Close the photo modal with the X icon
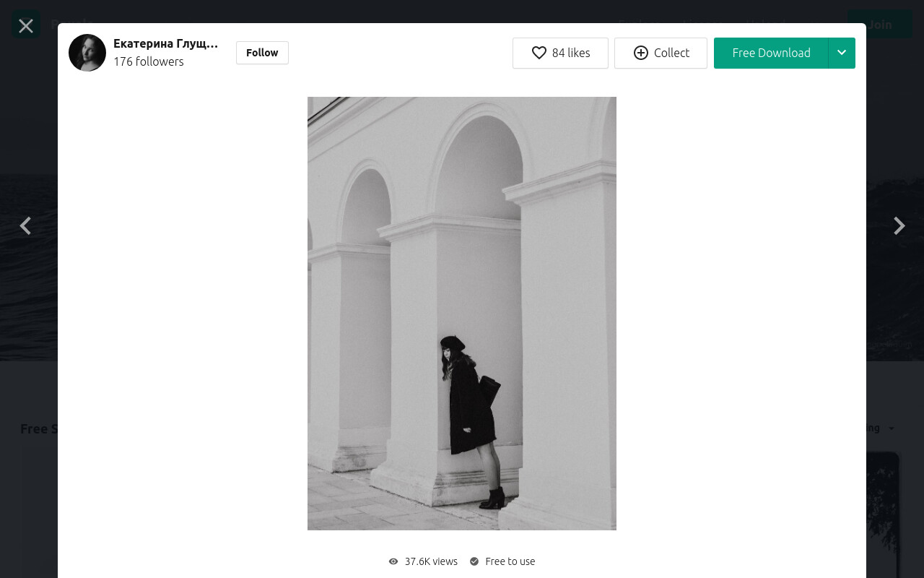The height and width of the screenshot is (578, 924). 26,26
